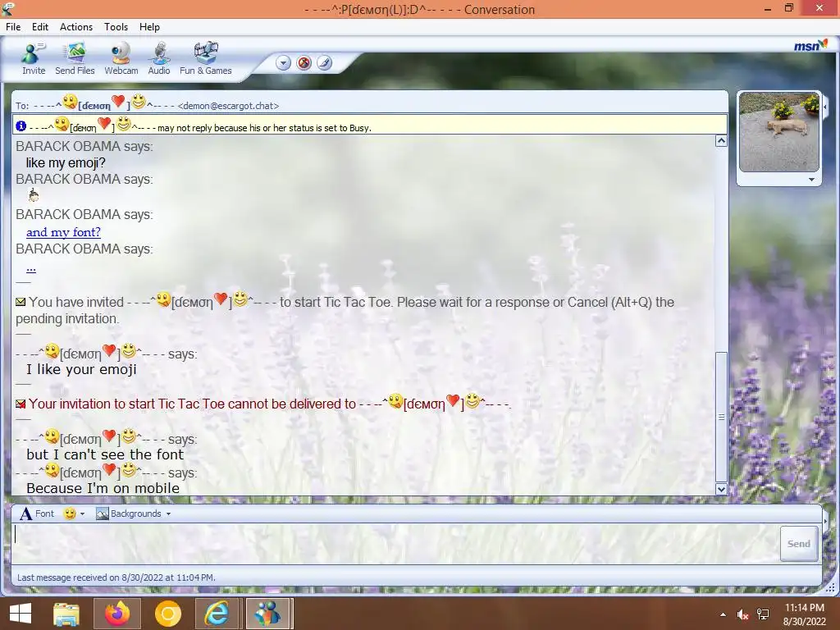Click the MSN Messenger taskbar button

point(267,614)
